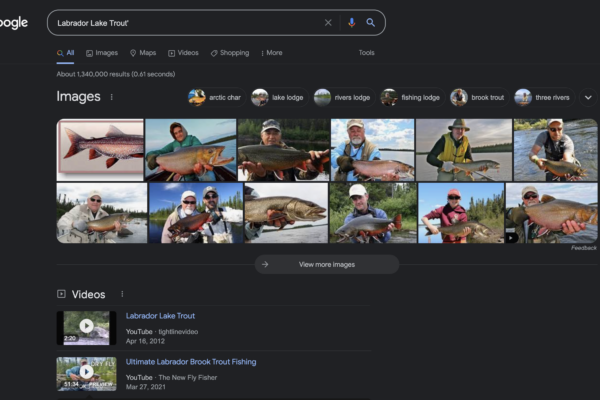The image size is (600, 400).
Task: Click the magnifying glass search icon
Action: [x=371, y=22]
